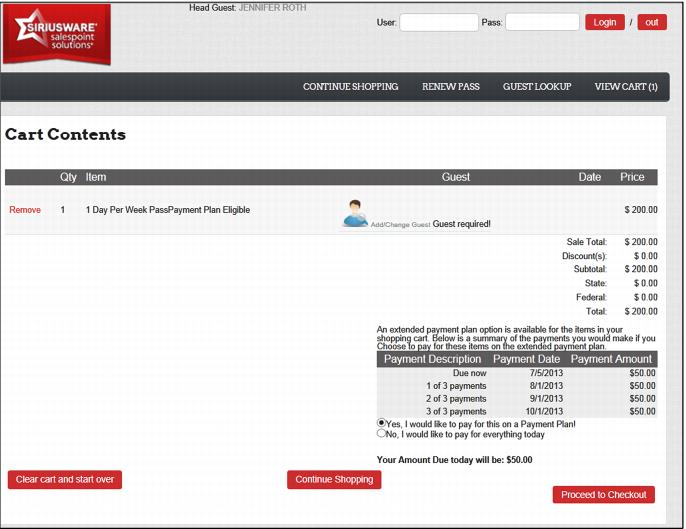Click the Add/Change Guest link
The image size is (686, 529).
(400, 224)
